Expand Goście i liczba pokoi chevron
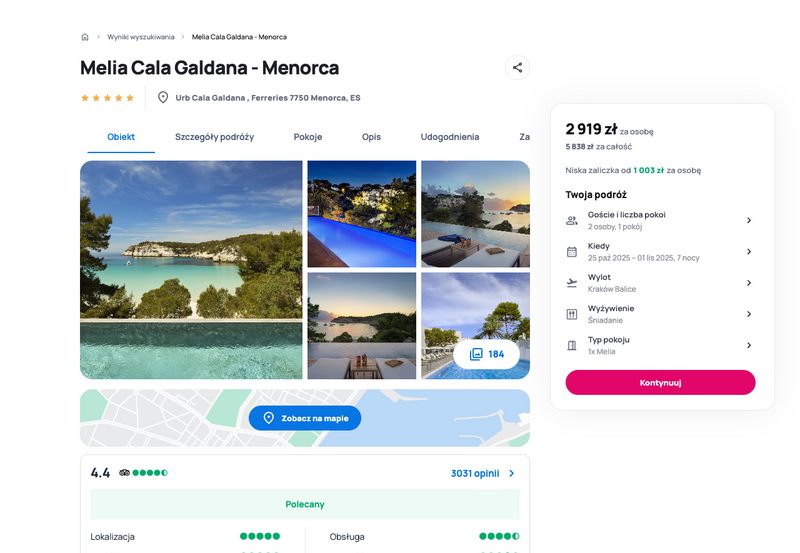Image resolution: width=800 pixels, height=553 pixels. click(749, 220)
